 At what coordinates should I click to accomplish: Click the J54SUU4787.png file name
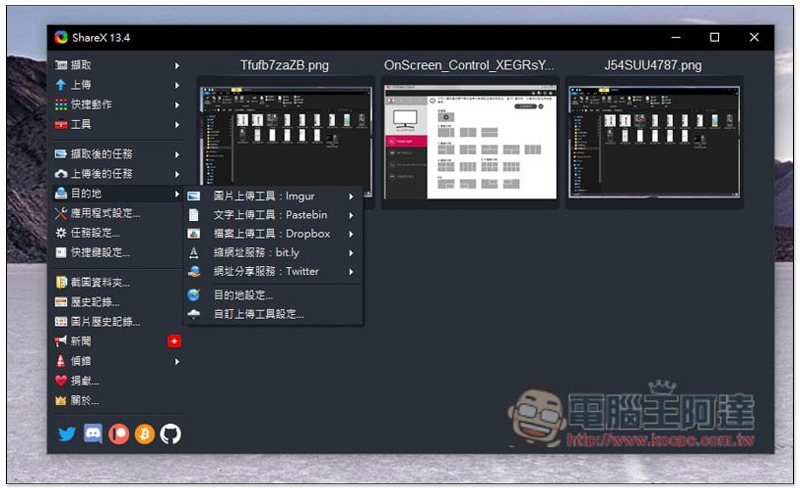tap(653, 65)
